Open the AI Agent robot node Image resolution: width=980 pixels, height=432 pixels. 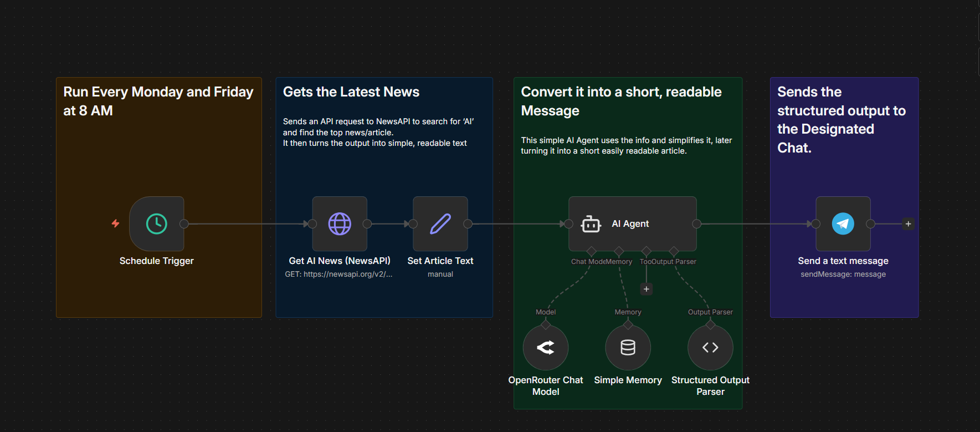click(x=633, y=224)
